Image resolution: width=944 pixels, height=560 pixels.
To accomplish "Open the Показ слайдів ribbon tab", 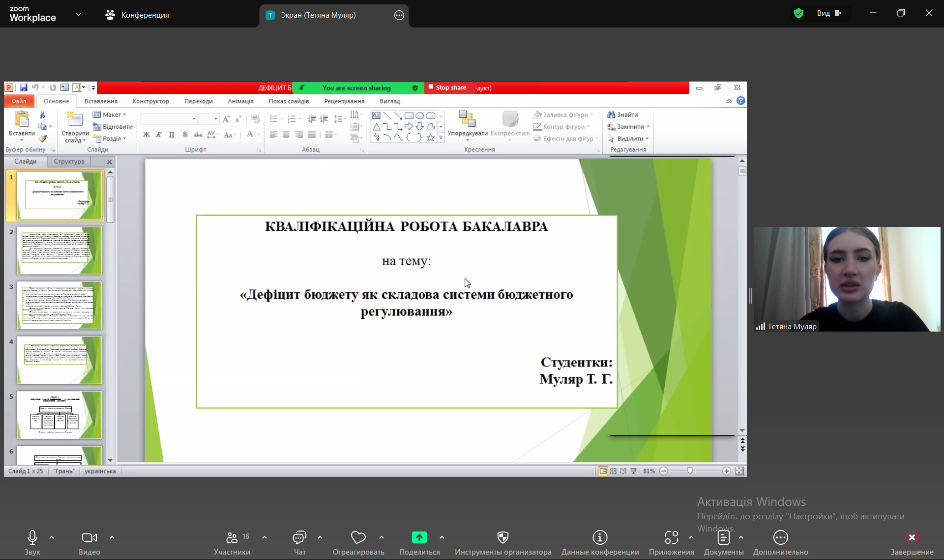I will (289, 101).
